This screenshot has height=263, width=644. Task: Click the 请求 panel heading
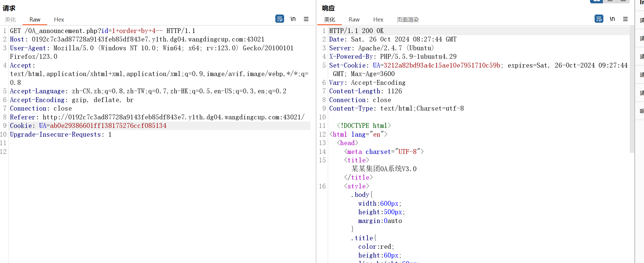pyautogui.click(x=9, y=8)
